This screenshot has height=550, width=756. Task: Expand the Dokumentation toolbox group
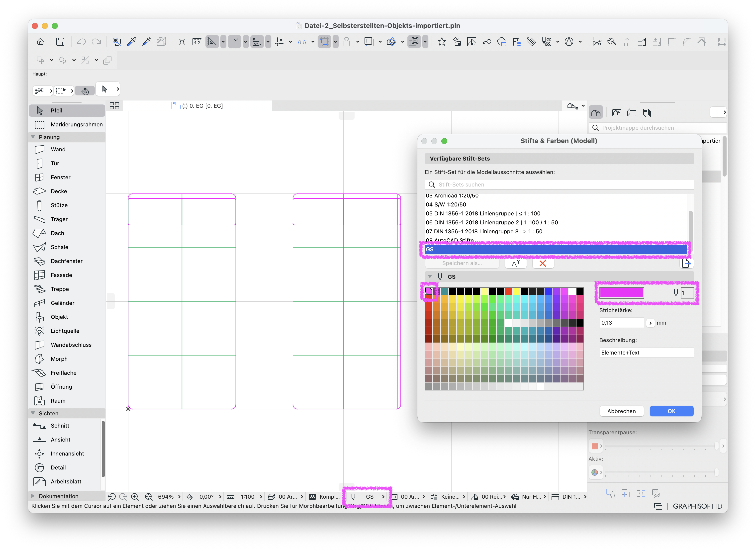33,496
